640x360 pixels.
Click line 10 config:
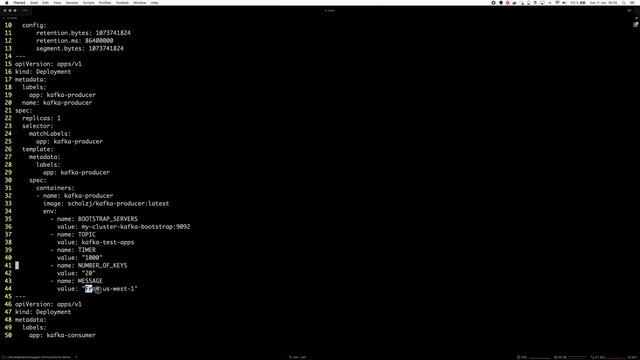pyautogui.click(x=34, y=25)
